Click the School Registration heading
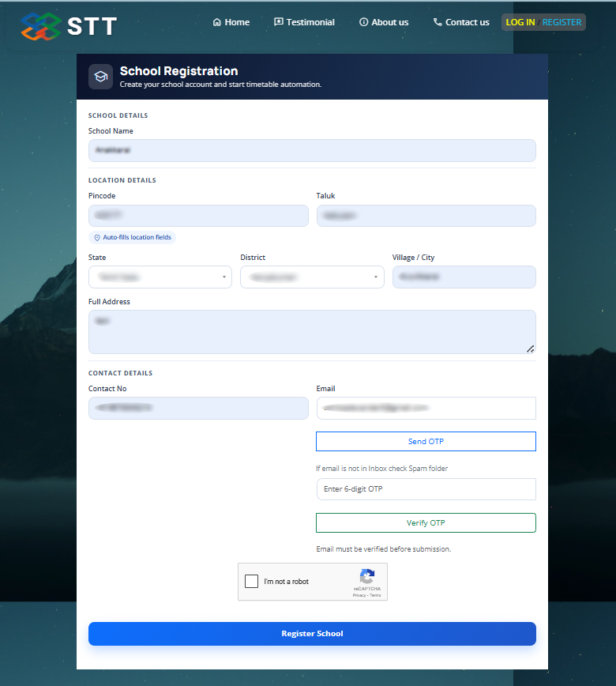Screen dimensions: 616x686 coord(178,71)
